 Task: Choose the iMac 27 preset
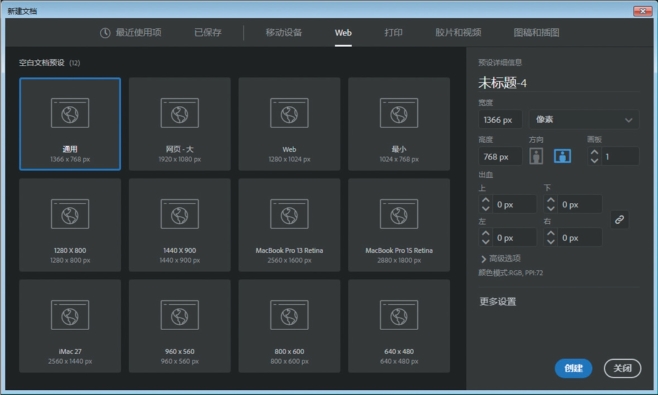[70, 326]
